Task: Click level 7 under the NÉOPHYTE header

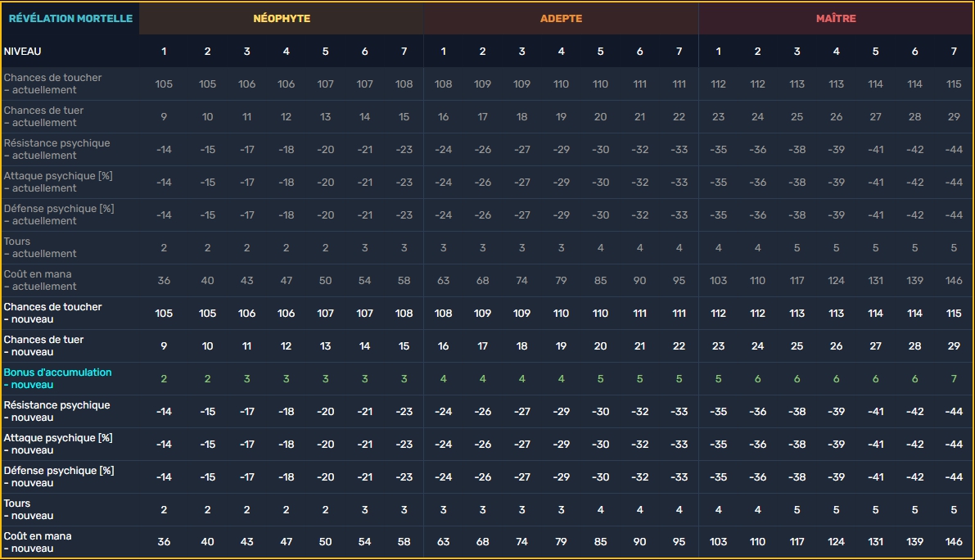Action: tap(404, 52)
